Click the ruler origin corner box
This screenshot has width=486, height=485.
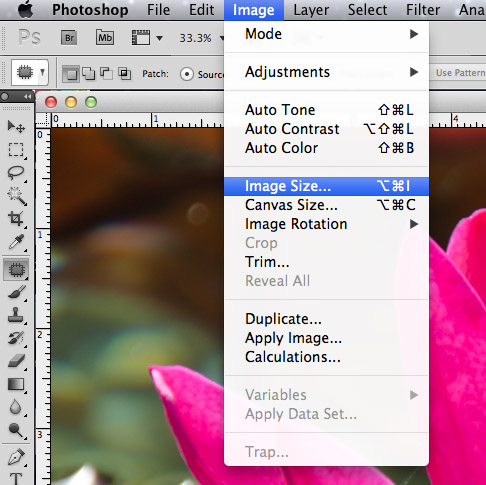pyautogui.click(x=43, y=120)
